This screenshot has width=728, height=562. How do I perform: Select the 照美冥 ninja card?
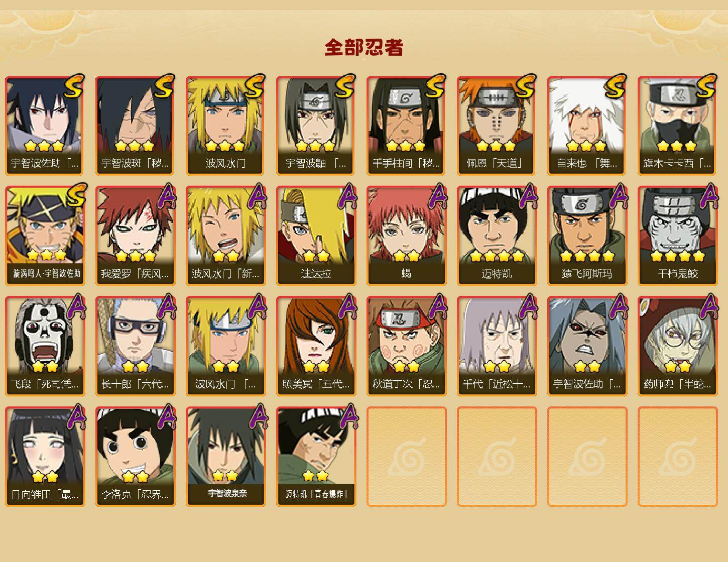tap(316, 346)
